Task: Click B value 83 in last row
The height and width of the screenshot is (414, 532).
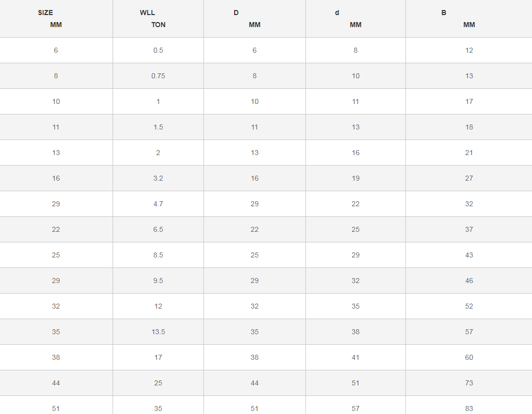Action: 469,408
